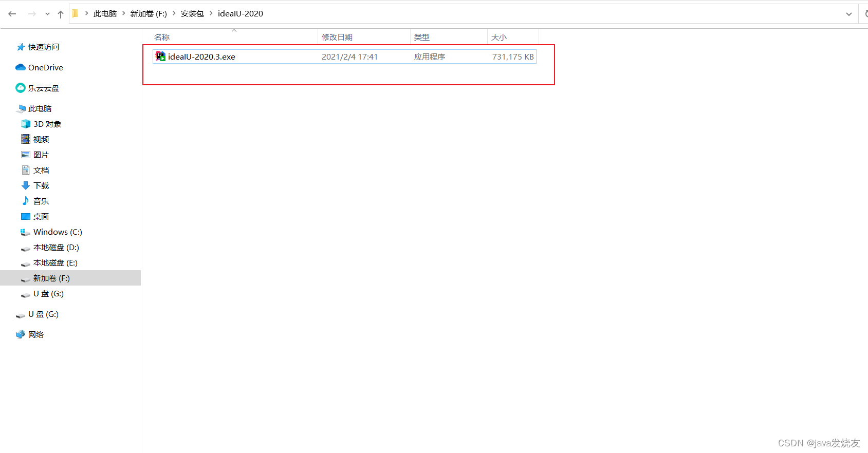Click top-level U 盘 (G:) drive icon
This screenshot has height=453, width=868.
(21, 315)
